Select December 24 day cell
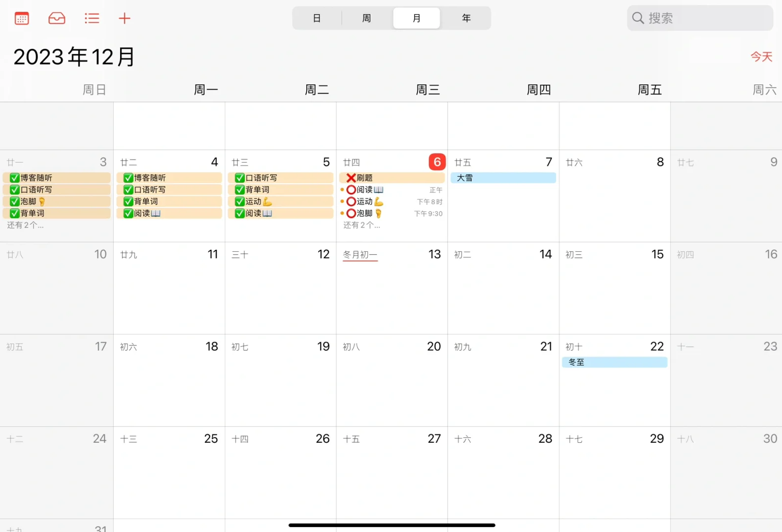782x532 pixels. click(57, 472)
